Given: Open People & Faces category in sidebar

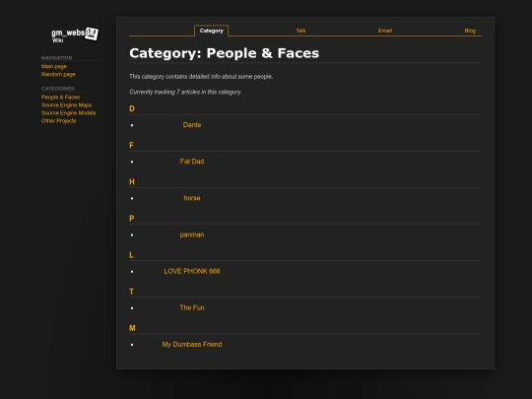Looking at the screenshot, I should pos(60,97).
